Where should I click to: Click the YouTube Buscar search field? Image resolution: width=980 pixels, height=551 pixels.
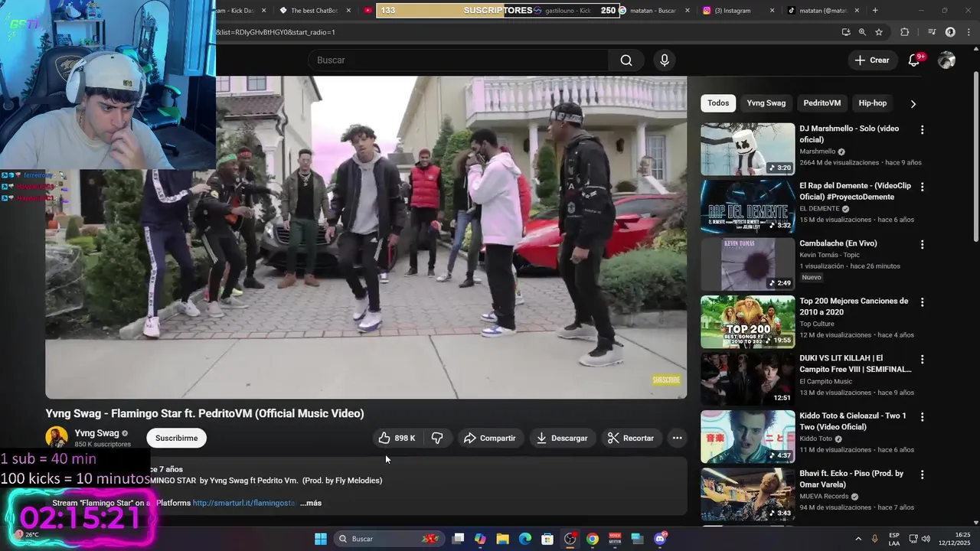click(459, 60)
